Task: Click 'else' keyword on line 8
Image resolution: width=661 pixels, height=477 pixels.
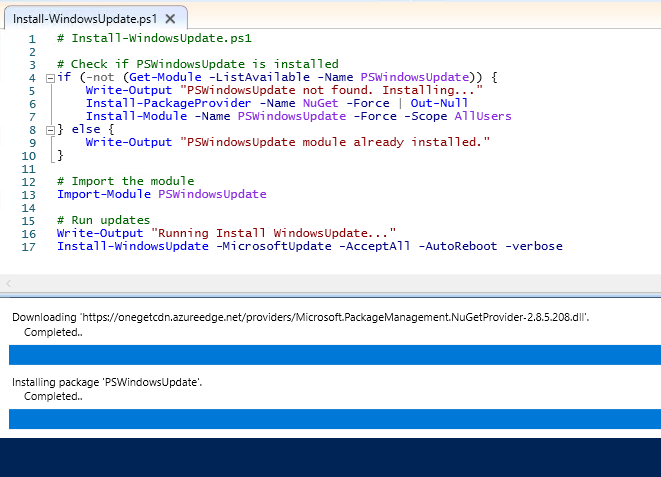Action: 86,129
